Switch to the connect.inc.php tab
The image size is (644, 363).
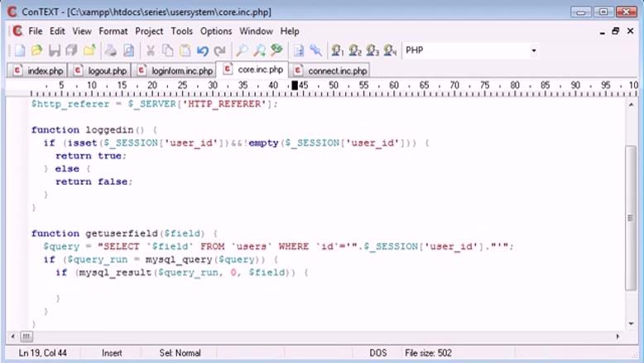pyautogui.click(x=329, y=70)
